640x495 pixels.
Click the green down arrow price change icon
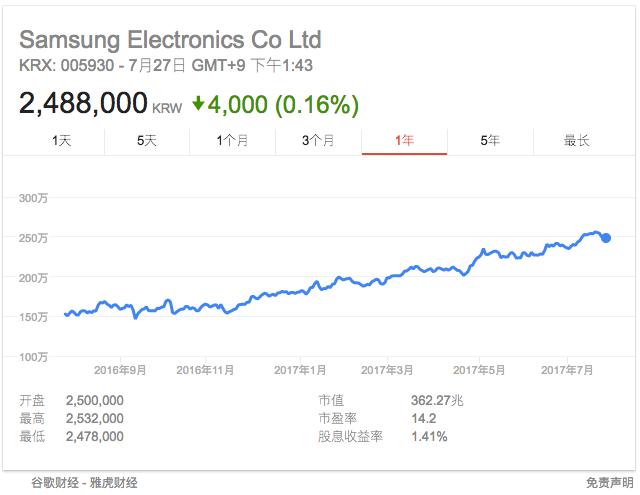click(x=198, y=104)
